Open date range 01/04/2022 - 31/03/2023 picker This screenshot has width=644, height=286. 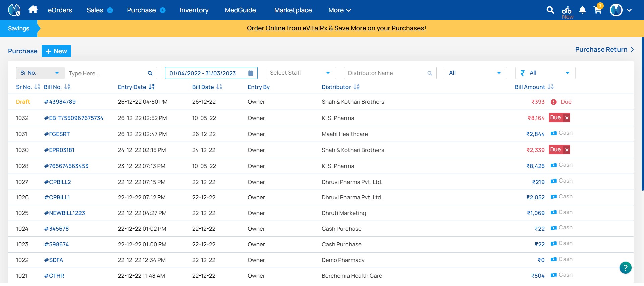coord(211,73)
